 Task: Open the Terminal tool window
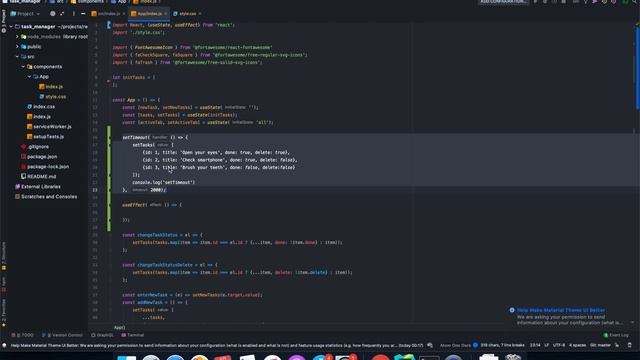click(x=133, y=335)
